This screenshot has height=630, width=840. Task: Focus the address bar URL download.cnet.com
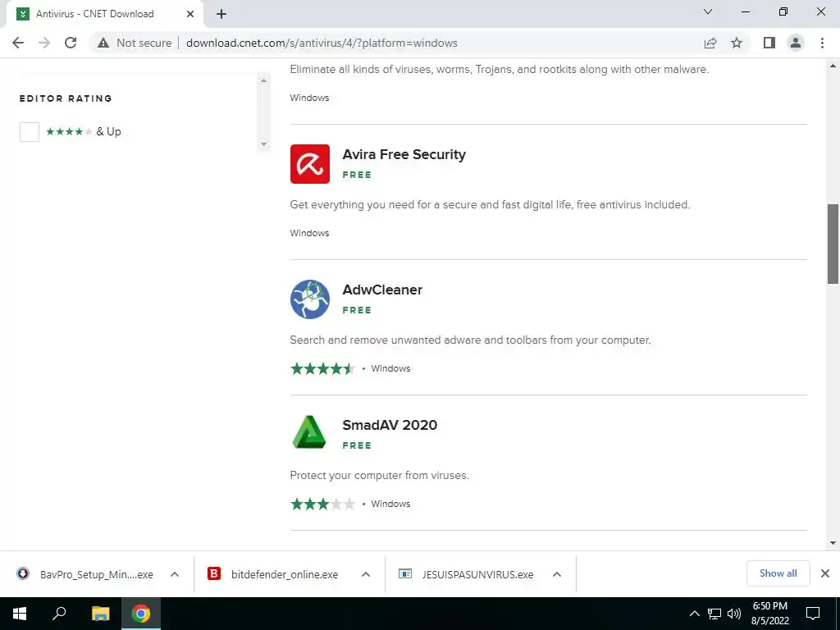tap(322, 43)
